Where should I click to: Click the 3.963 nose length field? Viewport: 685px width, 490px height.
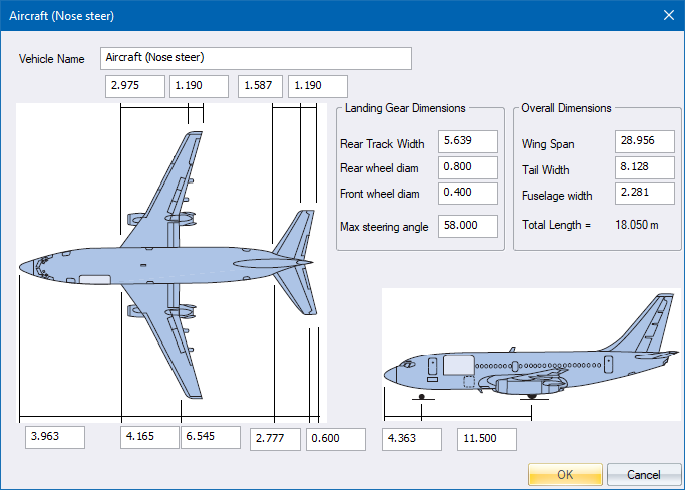(55, 437)
